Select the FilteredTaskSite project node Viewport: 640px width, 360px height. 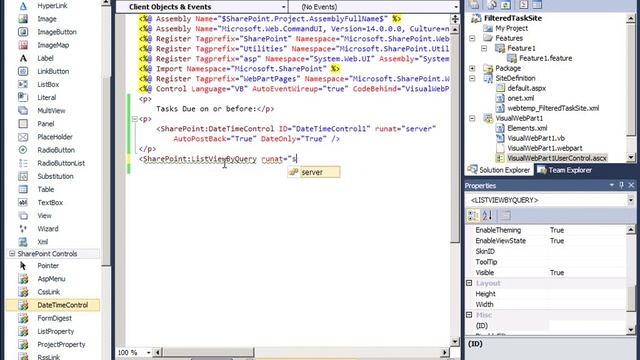[x=513, y=18]
